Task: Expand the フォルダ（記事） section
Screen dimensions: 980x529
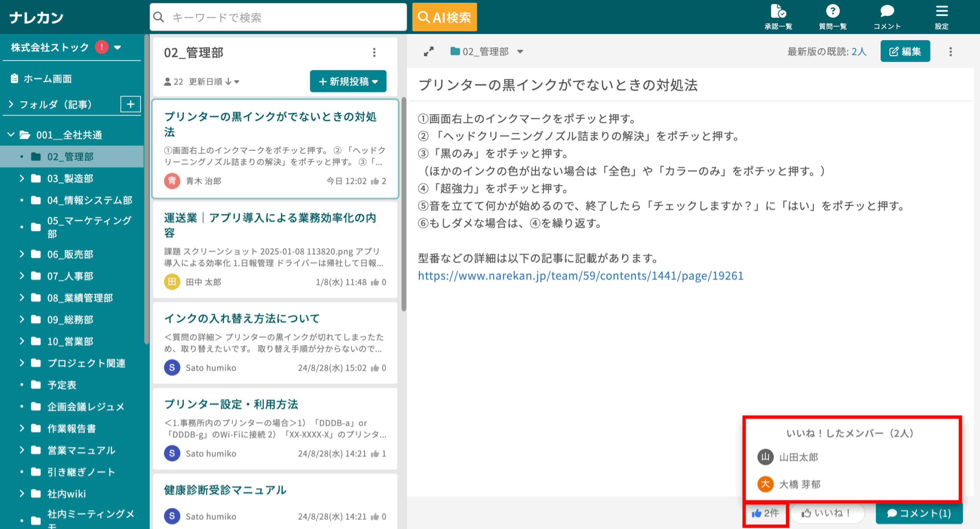Action: tap(11, 104)
